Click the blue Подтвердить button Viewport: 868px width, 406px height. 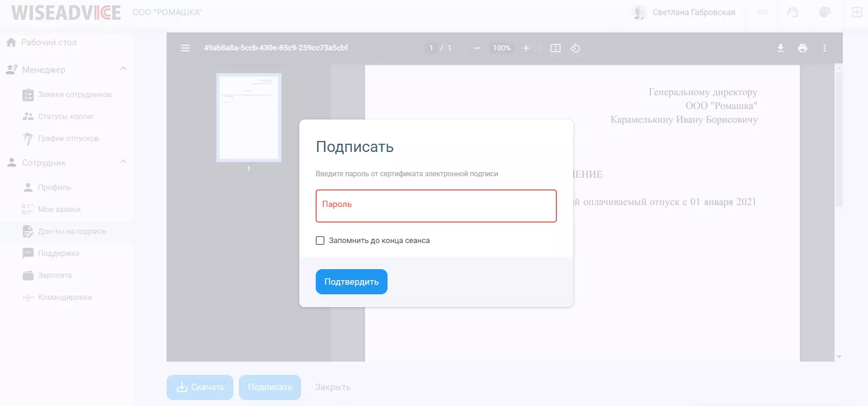pos(351,282)
